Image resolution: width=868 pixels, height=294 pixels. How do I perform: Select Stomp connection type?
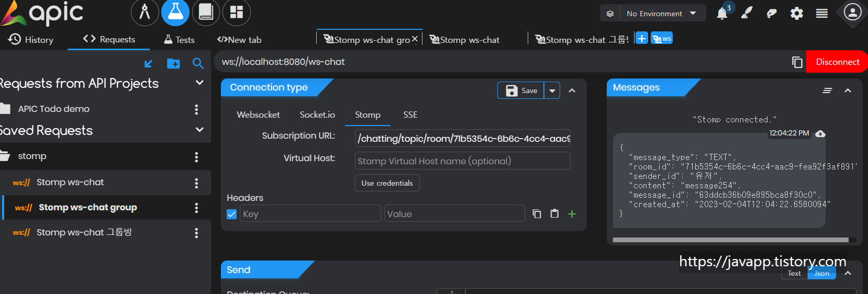click(368, 115)
